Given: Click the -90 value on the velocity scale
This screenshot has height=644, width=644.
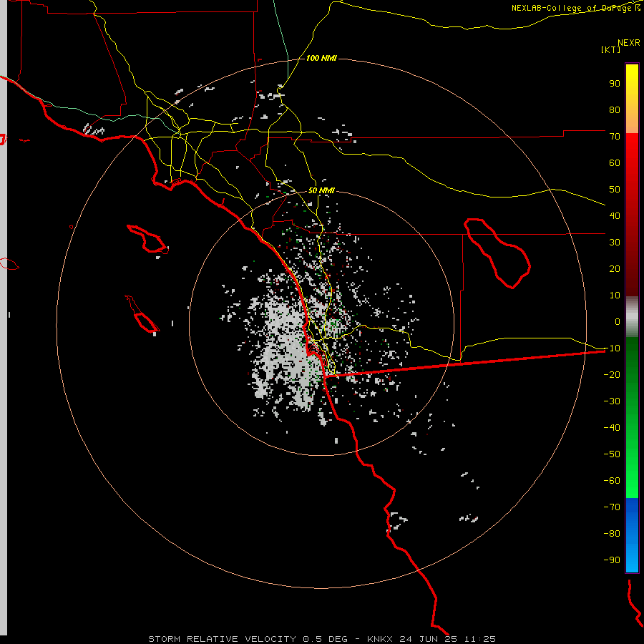Looking at the screenshot, I should tap(612, 560).
